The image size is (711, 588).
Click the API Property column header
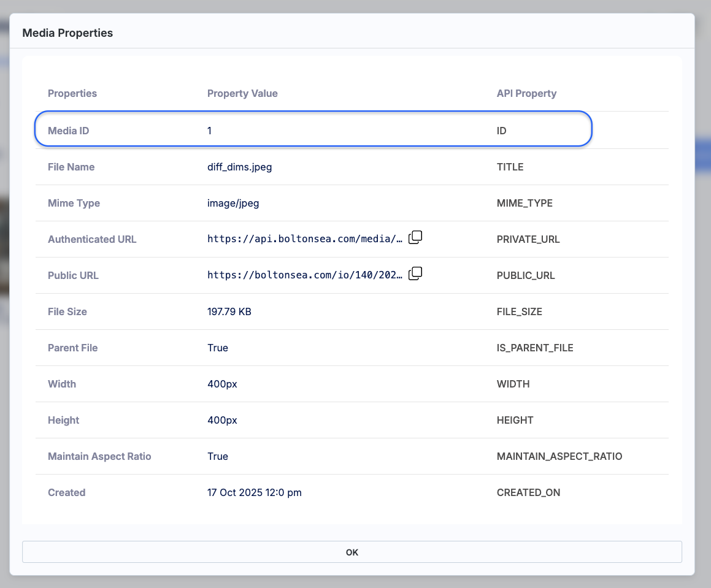tap(526, 93)
